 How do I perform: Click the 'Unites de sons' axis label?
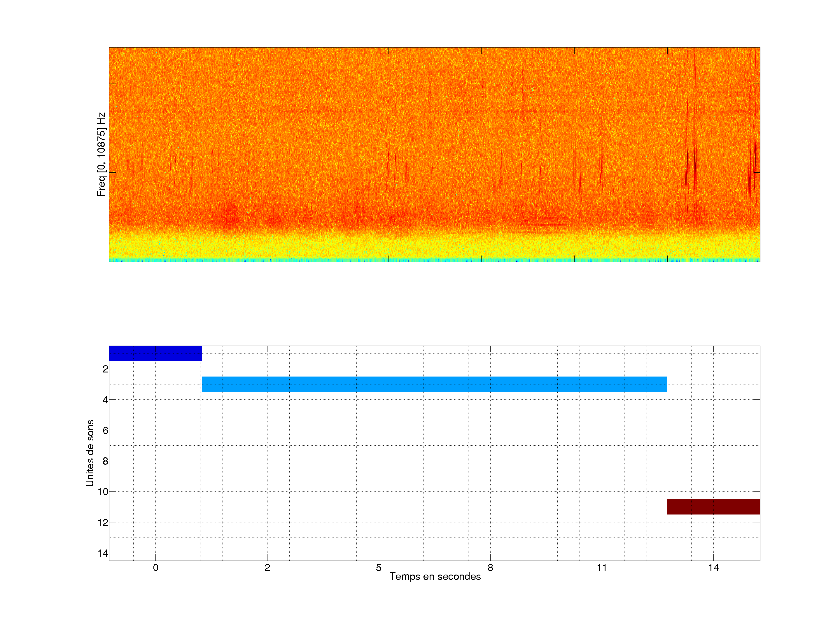click(x=90, y=453)
